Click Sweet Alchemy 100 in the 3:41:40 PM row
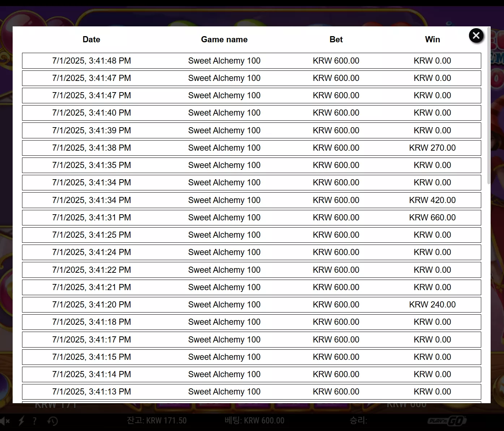 point(224,113)
